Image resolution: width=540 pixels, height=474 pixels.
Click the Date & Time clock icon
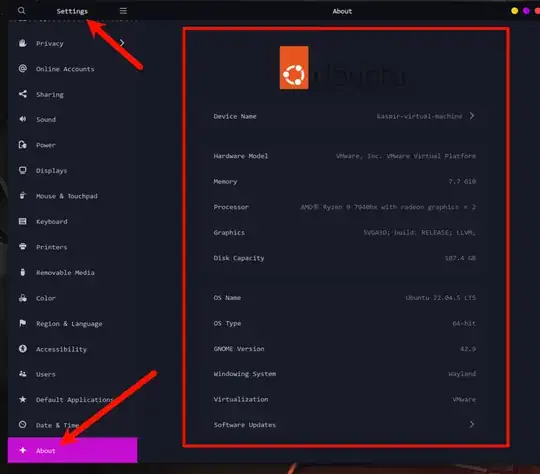(23, 425)
